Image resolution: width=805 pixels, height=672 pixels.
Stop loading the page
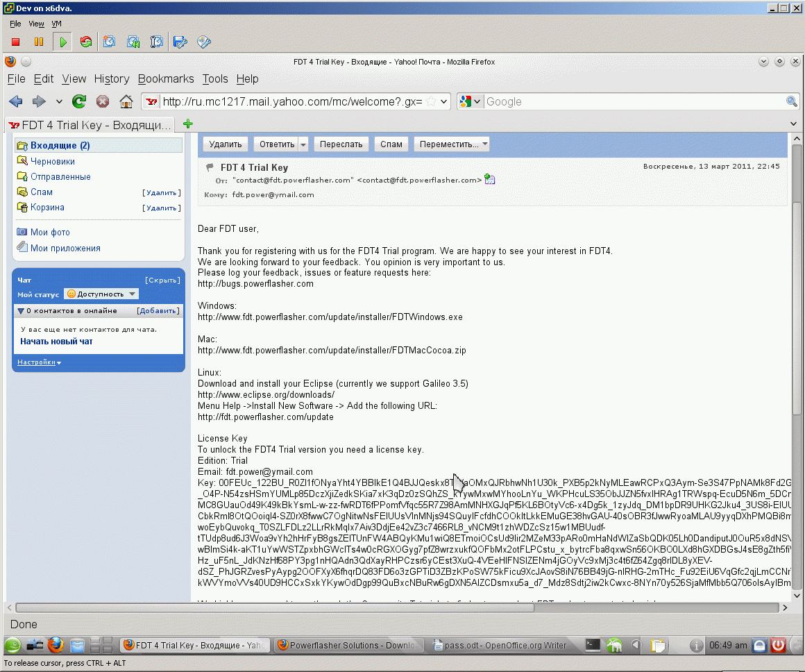coord(103,102)
